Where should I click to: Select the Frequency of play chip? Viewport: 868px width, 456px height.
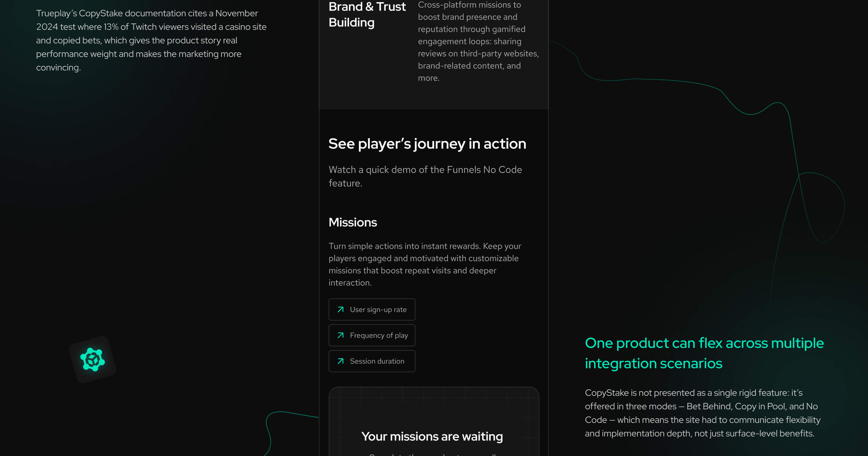coord(372,336)
